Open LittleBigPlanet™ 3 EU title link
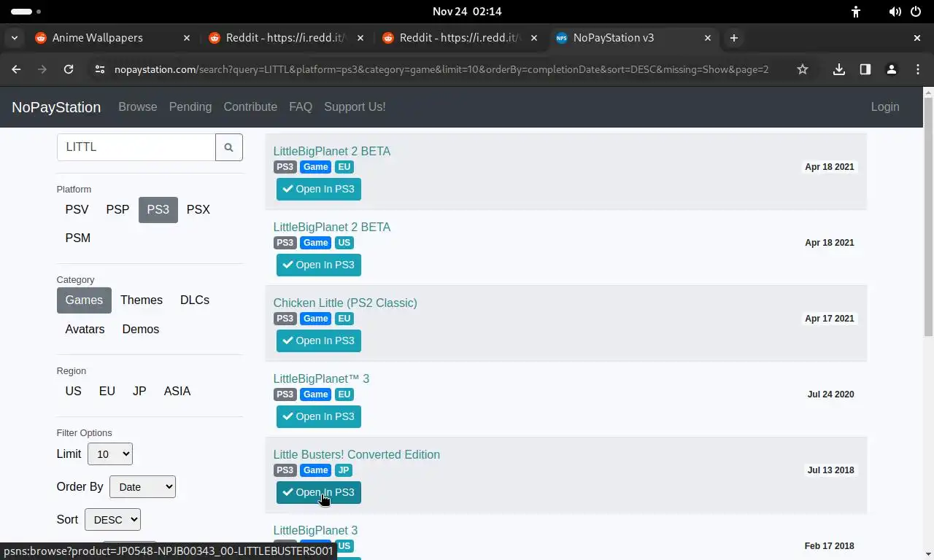934x560 pixels. 321,378
